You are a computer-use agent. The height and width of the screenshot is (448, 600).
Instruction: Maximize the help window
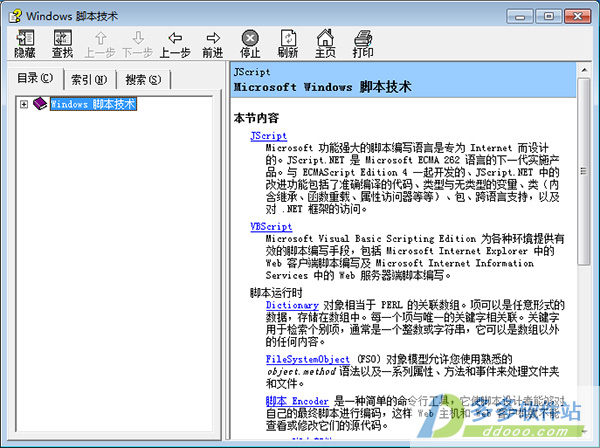click(x=548, y=16)
